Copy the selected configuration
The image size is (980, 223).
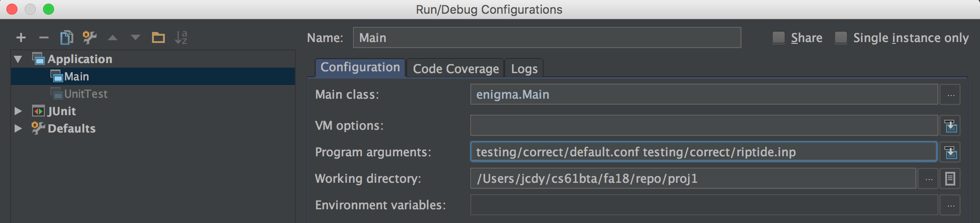point(66,37)
